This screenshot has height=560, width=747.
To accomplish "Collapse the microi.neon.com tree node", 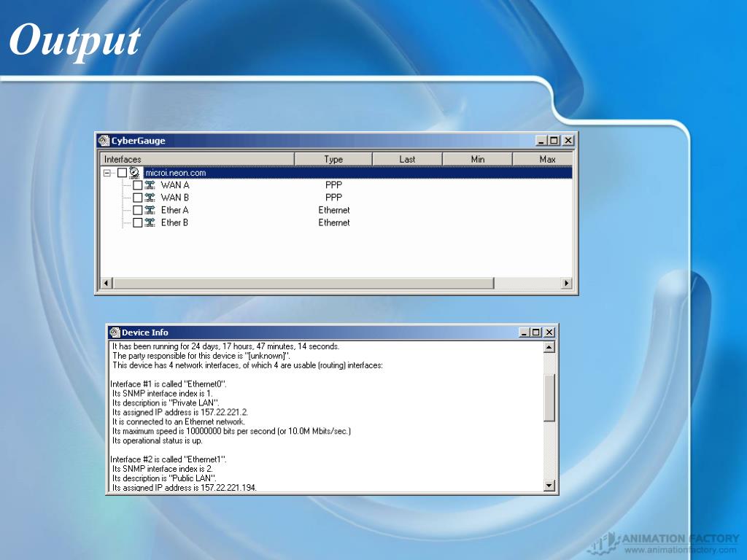I will (107, 173).
